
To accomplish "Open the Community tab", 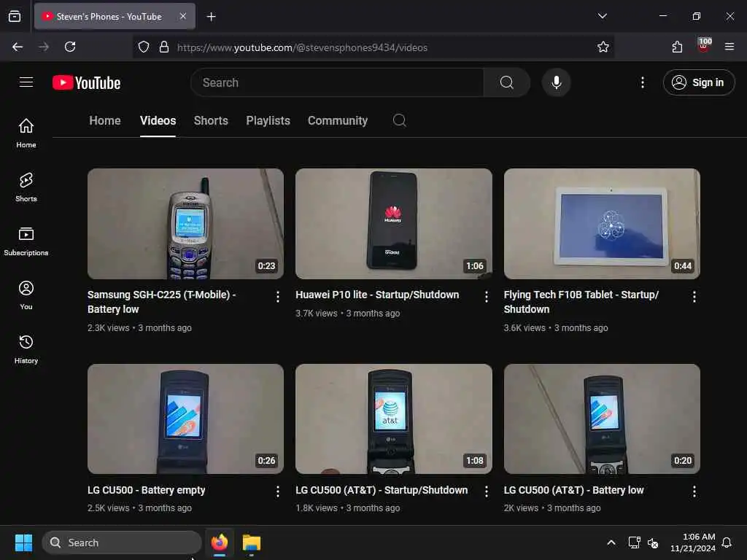I will (x=337, y=120).
